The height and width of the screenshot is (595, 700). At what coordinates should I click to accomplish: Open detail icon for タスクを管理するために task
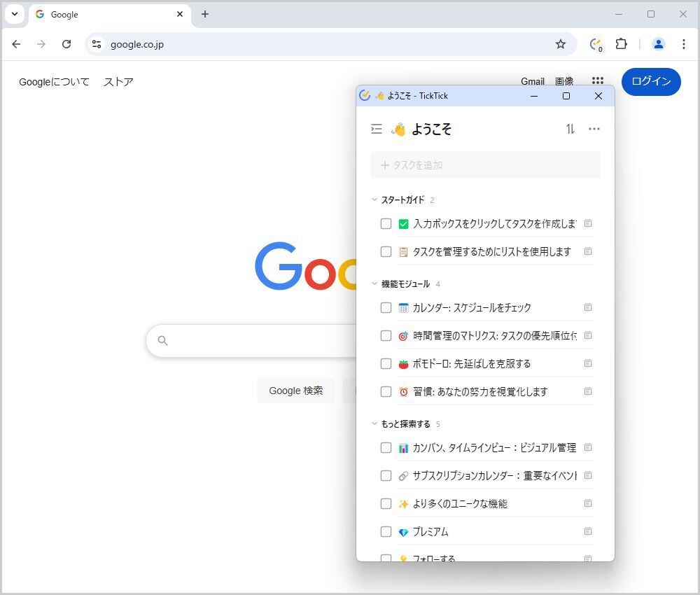coord(588,251)
